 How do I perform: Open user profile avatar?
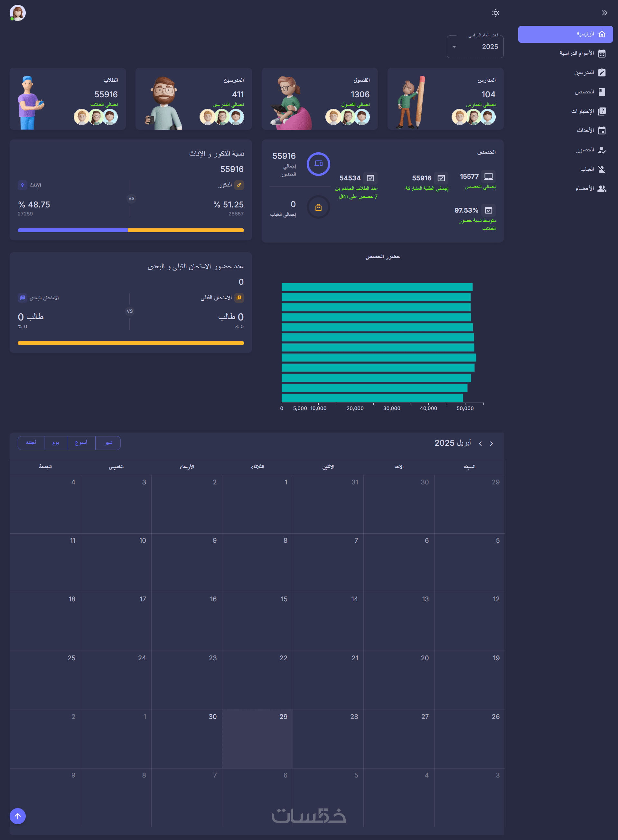[x=18, y=13]
